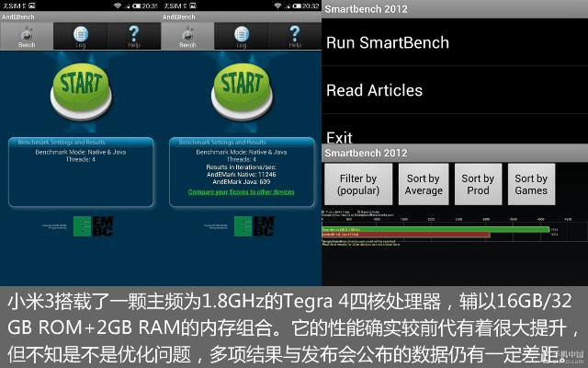Click the EMBC logo in the left AndEBench screen
588x368 pixels.
pyautogui.click(x=94, y=226)
